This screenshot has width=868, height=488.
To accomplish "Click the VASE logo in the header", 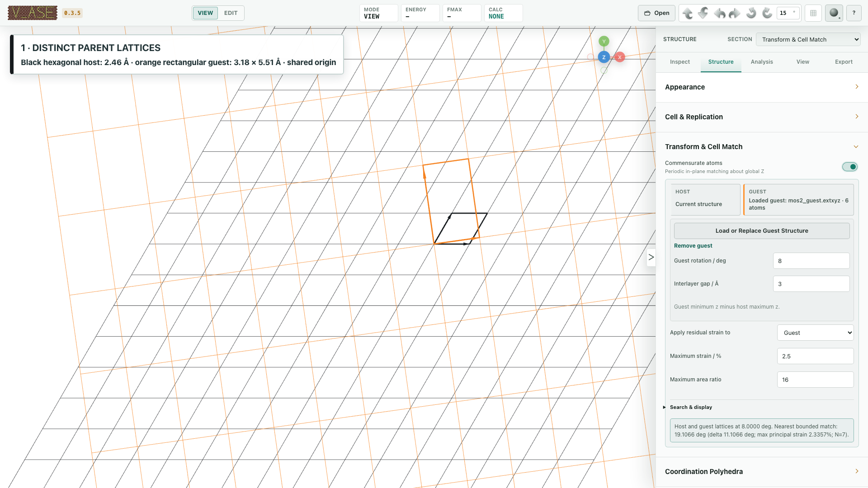I will [x=33, y=13].
